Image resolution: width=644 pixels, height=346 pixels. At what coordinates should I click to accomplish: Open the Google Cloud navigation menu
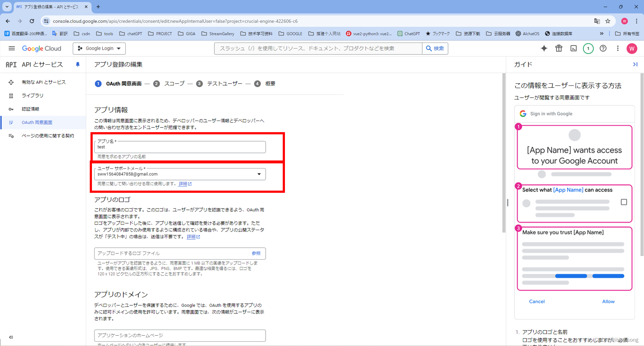pyautogui.click(x=12, y=48)
